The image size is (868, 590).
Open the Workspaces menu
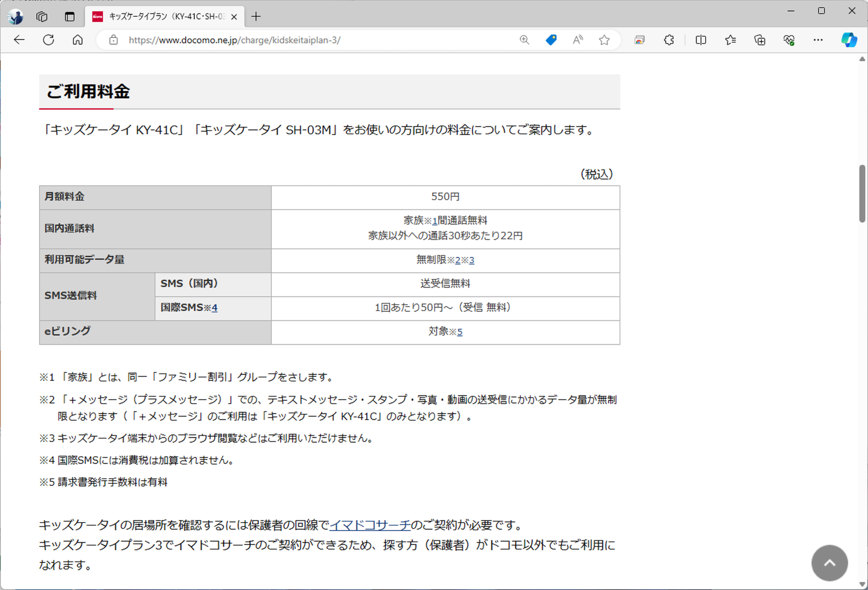(x=42, y=16)
